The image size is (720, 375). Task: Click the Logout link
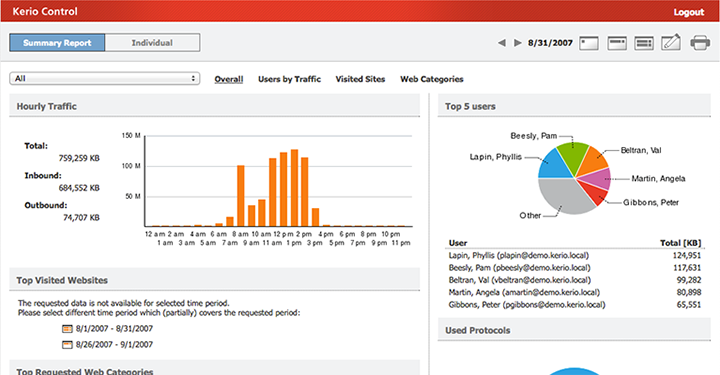(689, 12)
